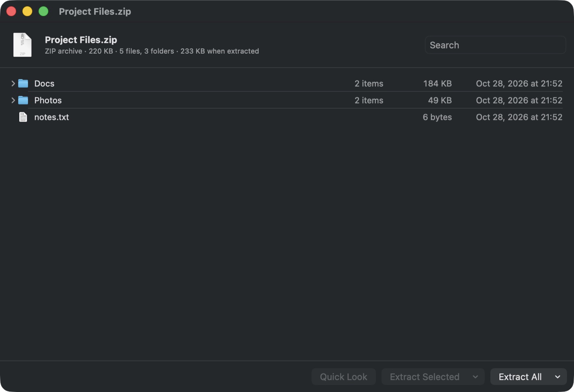Viewport: 574px width, 392px height.
Task: Click the Extract Selected button
Action: click(x=424, y=377)
